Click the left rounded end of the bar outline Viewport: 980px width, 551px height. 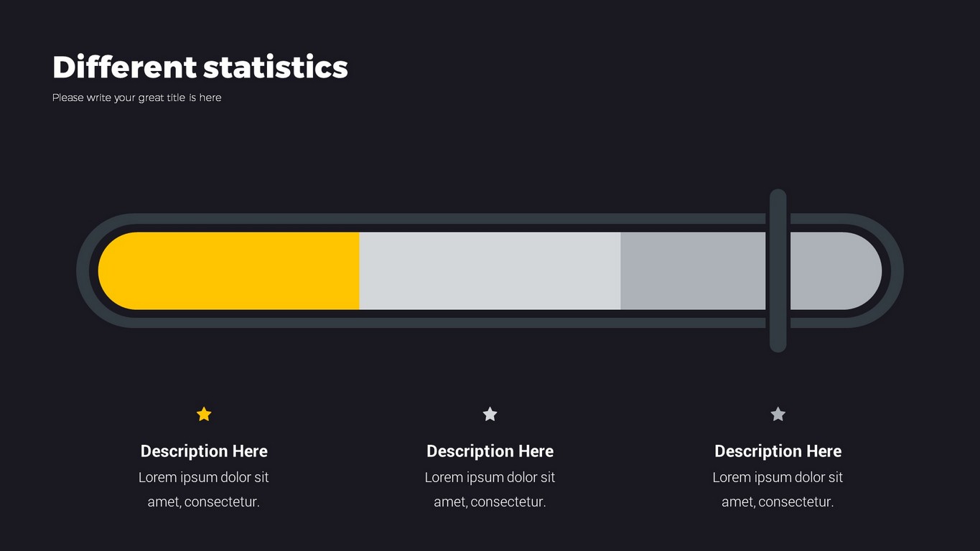coord(83,270)
